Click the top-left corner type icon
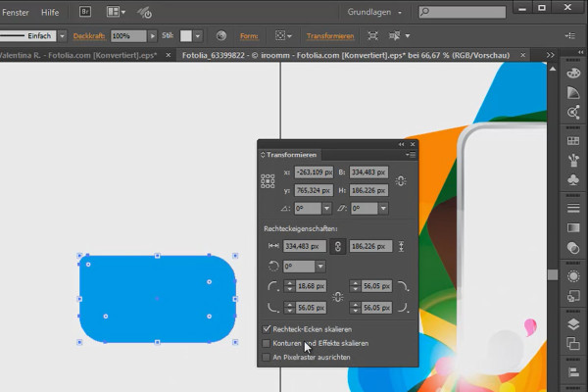588x392 pixels. [273, 286]
